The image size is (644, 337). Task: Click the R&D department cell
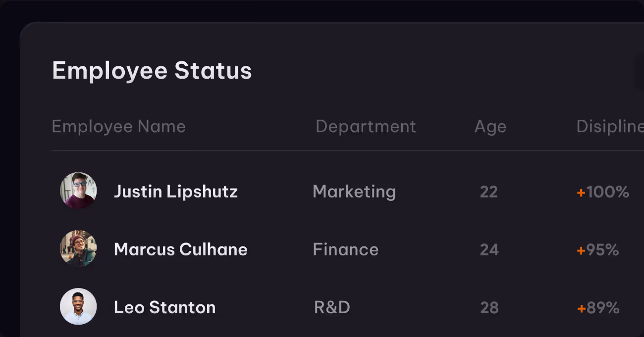[332, 307]
